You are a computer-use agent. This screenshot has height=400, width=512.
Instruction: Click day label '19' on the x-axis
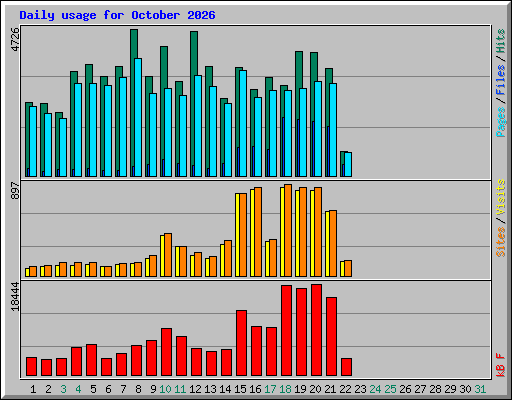coord(300,389)
